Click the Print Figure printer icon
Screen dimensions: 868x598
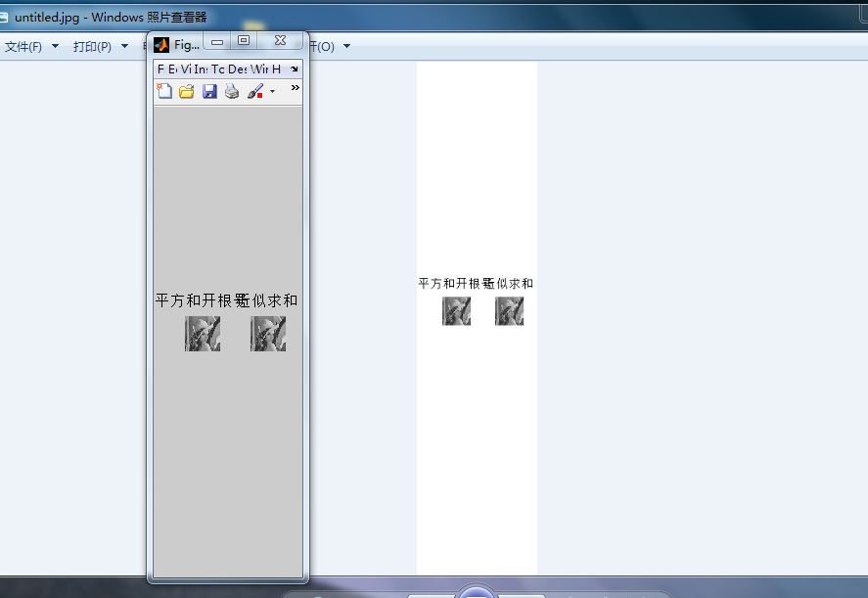coord(232,91)
